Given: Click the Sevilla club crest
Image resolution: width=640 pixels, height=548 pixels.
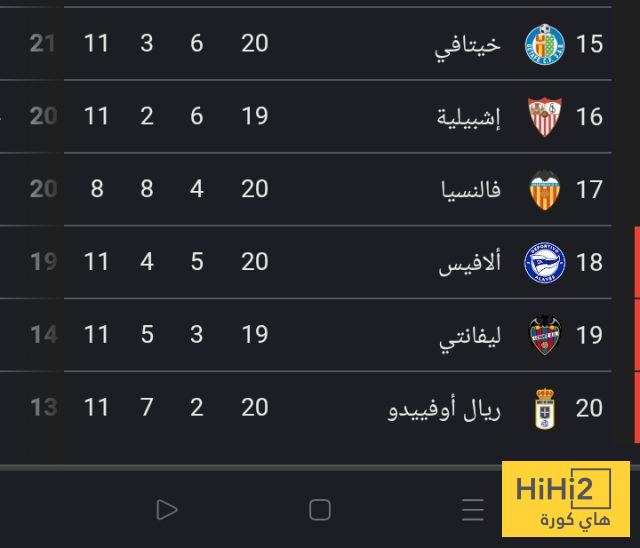Looking at the screenshot, I should (545, 117).
